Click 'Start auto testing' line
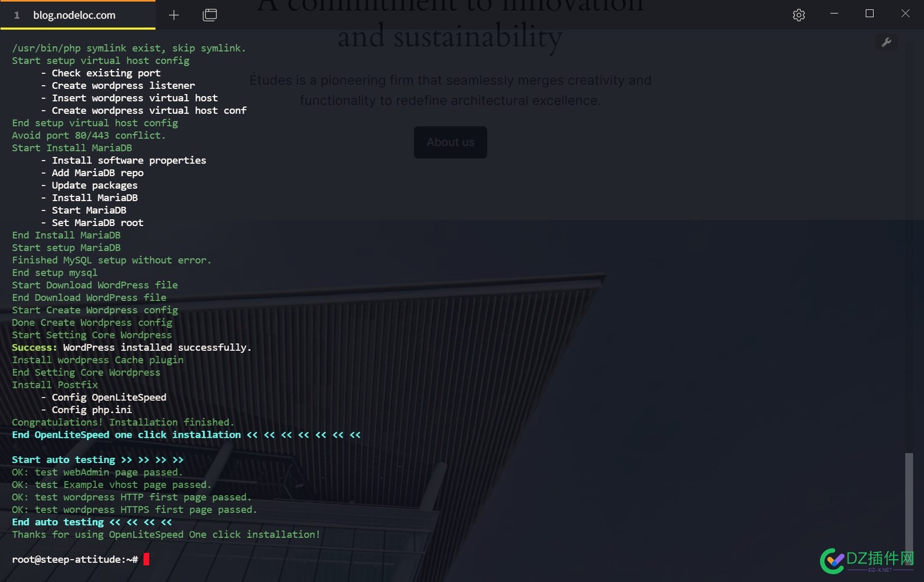 (x=98, y=460)
